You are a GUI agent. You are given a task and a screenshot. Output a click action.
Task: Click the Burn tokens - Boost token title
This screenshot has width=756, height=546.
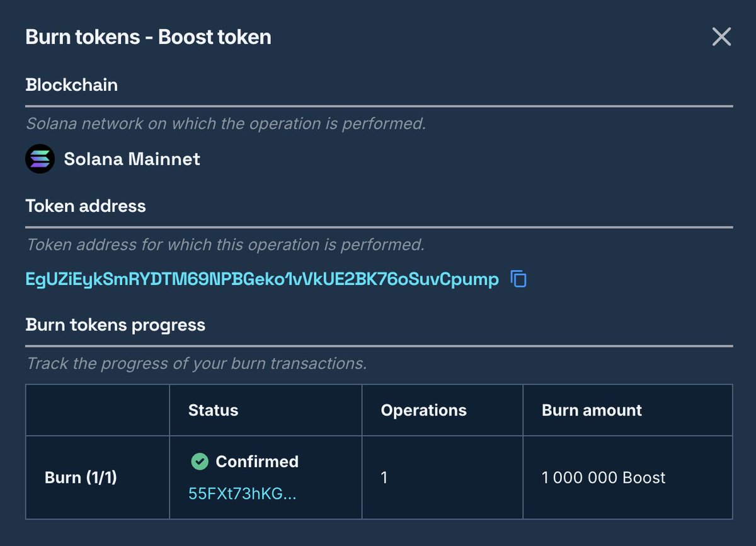coord(148,37)
